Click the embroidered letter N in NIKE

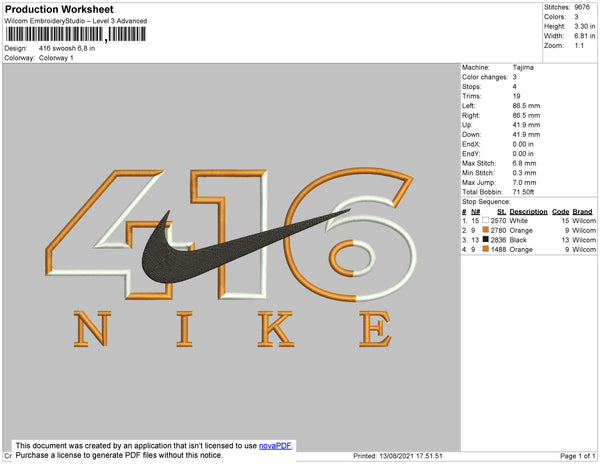[92, 329]
